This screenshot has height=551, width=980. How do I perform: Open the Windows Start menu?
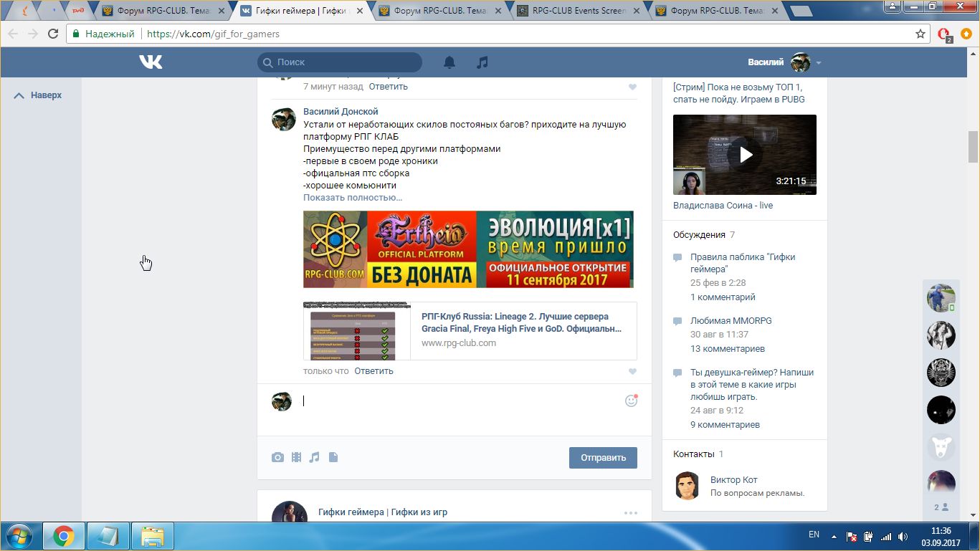[18, 536]
